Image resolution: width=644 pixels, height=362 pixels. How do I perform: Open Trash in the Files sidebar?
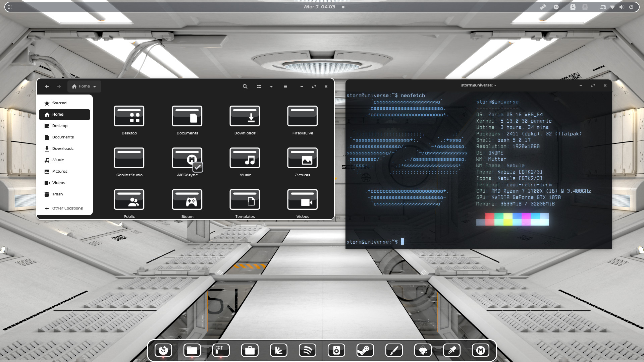pos(64,194)
